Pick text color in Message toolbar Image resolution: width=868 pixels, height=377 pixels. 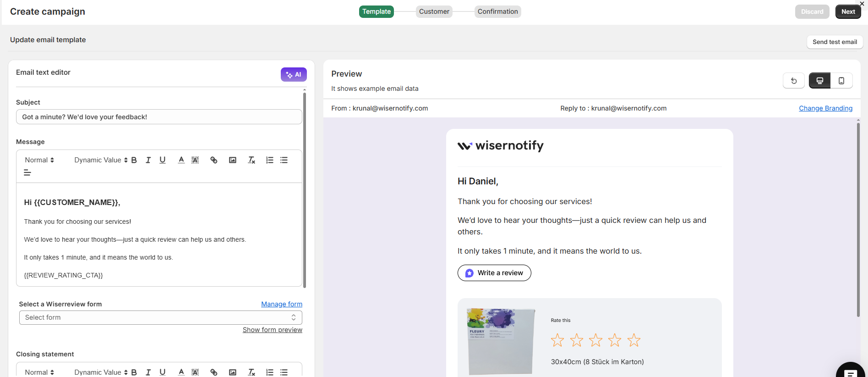[181, 160]
